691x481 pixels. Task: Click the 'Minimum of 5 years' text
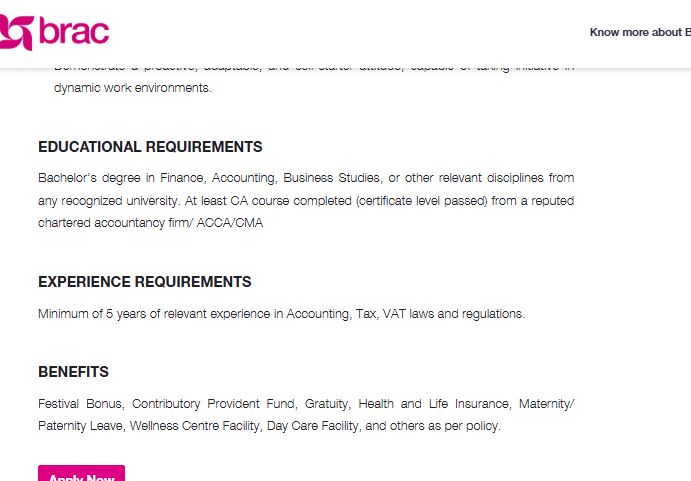[x=89, y=314]
